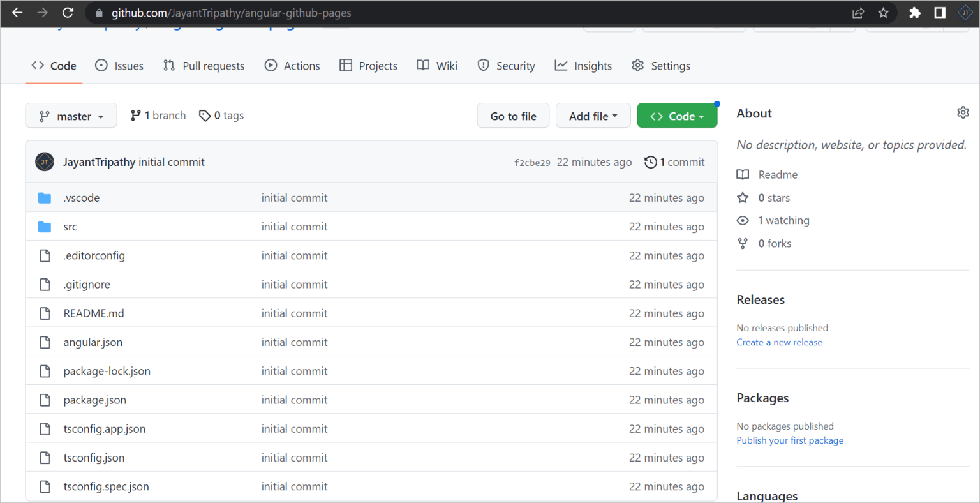
Task: Click the JayantTripathy author name
Action: [x=100, y=162]
